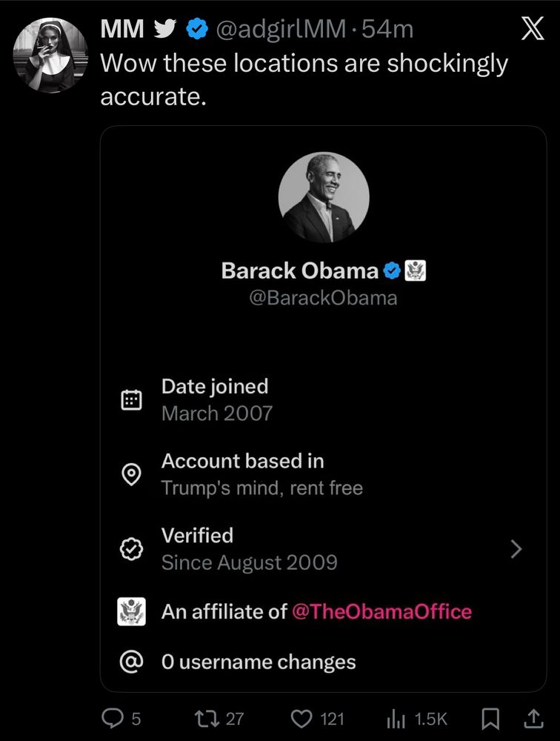Expand the Verified details chevron
Viewport: 560px width, 741px height.
coord(516,549)
